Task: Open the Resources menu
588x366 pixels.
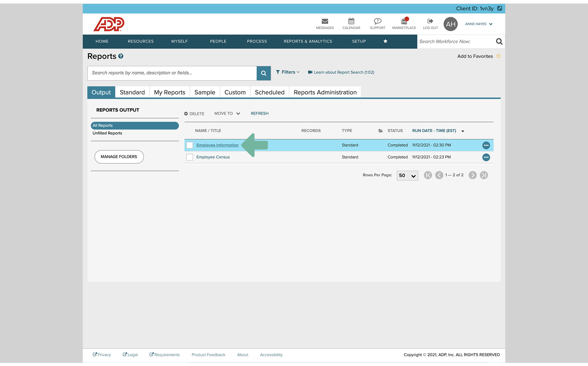Action: (141, 41)
